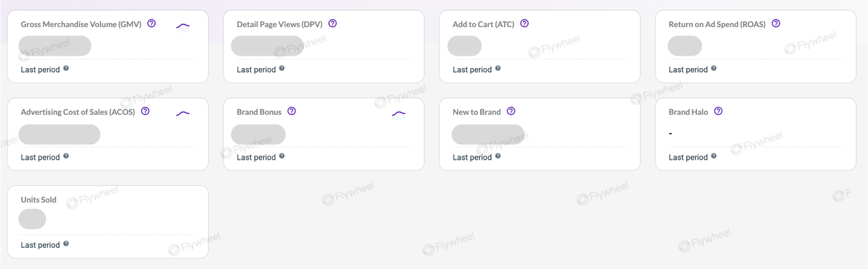Open the ACOS sparkline trend chart
This screenshot has width=868, height=269.
click(183, 113)
